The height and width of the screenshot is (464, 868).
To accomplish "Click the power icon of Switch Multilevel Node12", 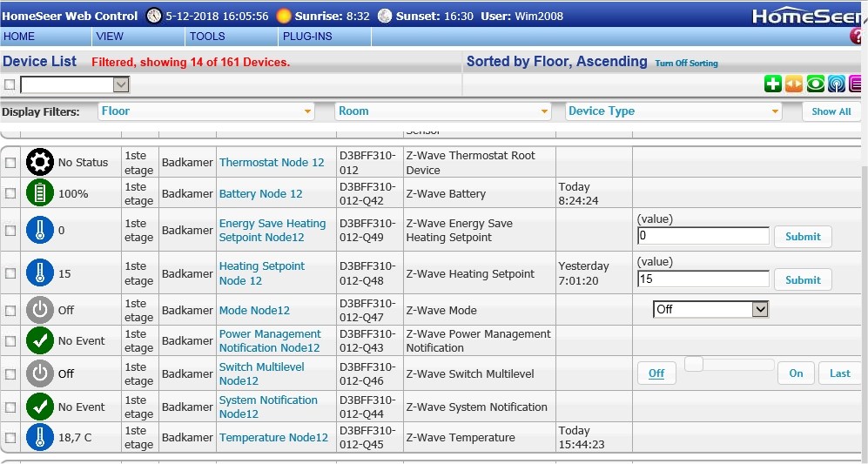I will coord(40,373).
